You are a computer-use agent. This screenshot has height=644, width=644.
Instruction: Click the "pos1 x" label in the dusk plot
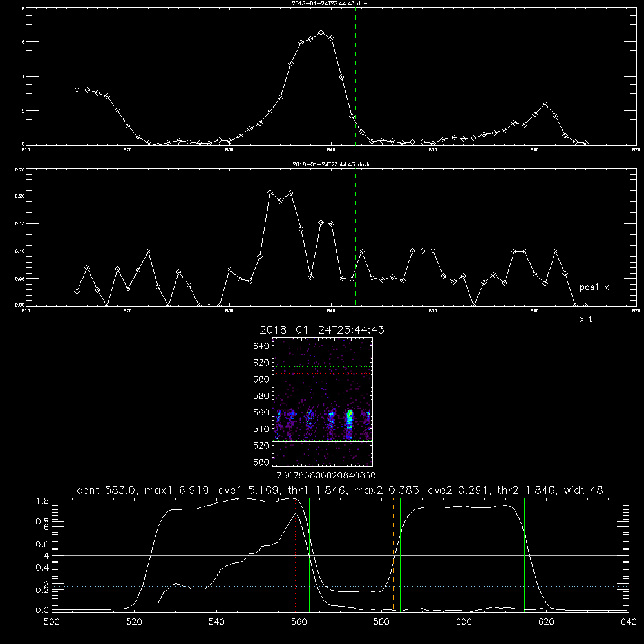coord(594,287)
